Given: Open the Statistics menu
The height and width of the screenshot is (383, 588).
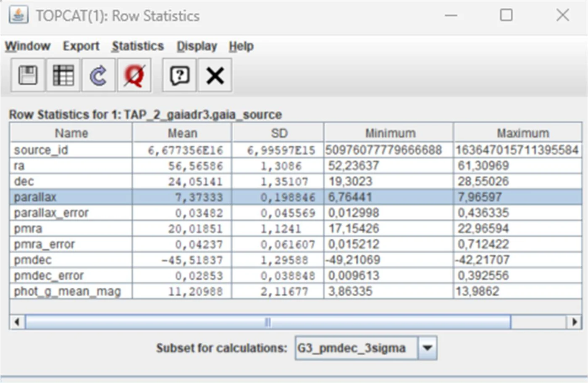Looking at the screenshot, I should [138, 46].
